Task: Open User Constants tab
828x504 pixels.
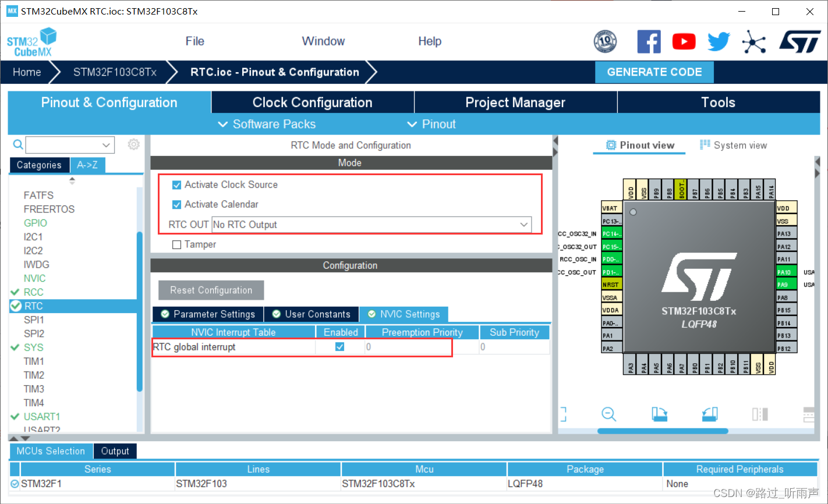Action: tap(312, 314)
